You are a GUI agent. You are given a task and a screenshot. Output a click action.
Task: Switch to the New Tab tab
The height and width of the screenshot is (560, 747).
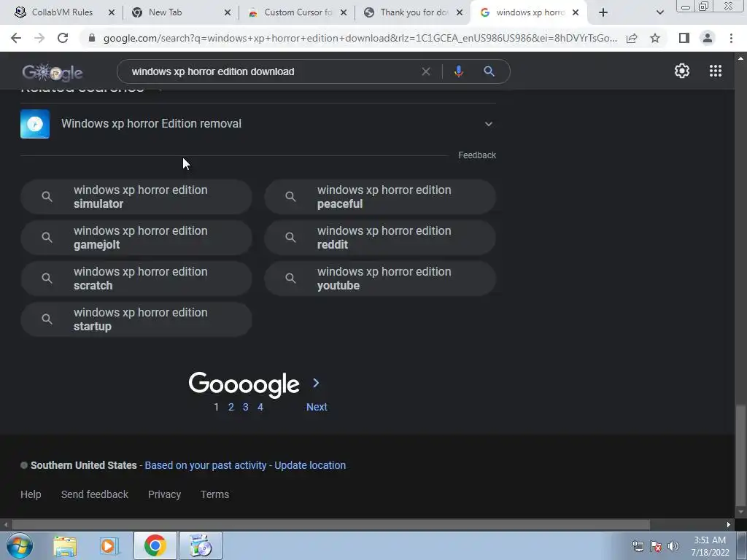coord(166,12)
